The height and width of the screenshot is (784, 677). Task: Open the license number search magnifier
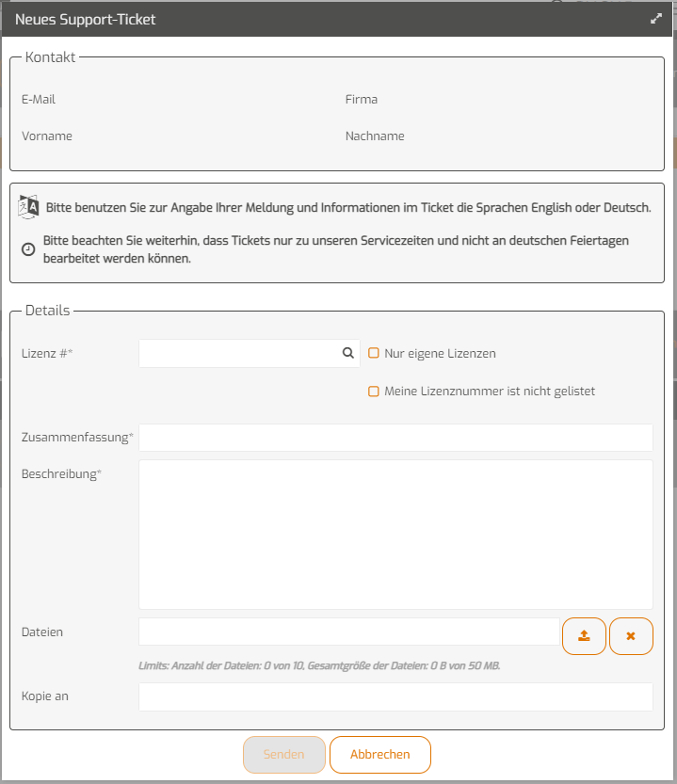pos(347,352)
